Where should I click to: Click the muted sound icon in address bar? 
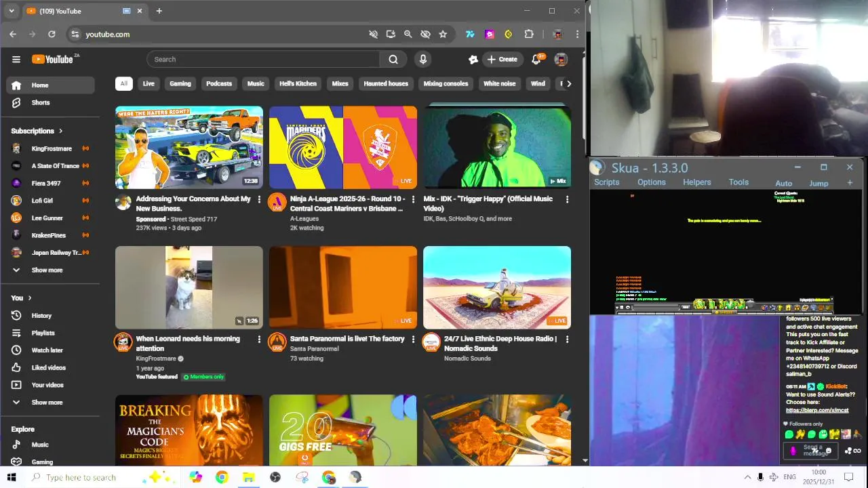pos(373,34)
